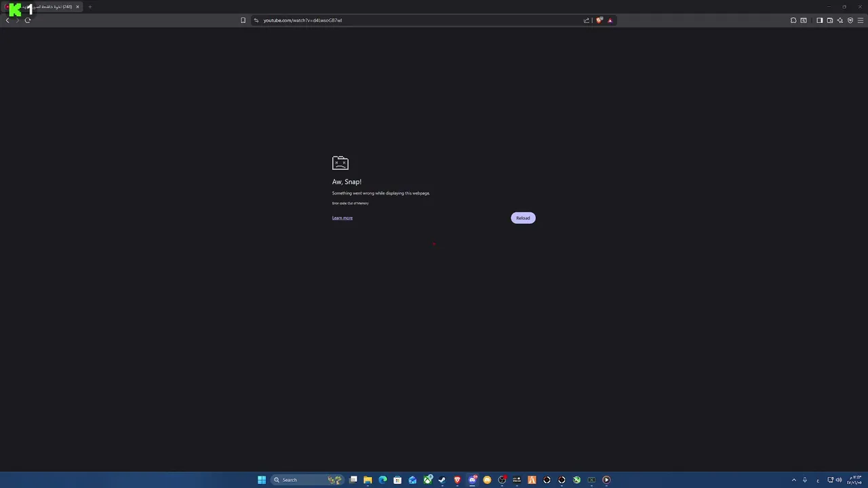868x488 pixels.
Task: Open the media player icon at the taskbar's end
Action: click(606, 480)
